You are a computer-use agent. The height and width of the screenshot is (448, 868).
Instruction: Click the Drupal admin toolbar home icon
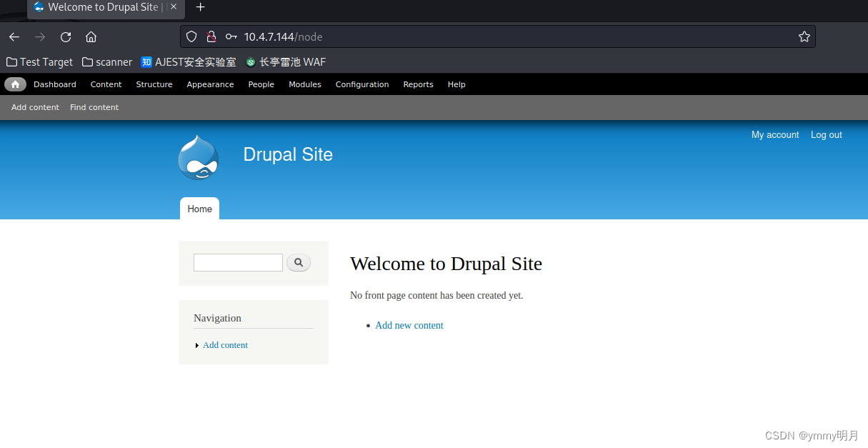(x=15, y=84)
